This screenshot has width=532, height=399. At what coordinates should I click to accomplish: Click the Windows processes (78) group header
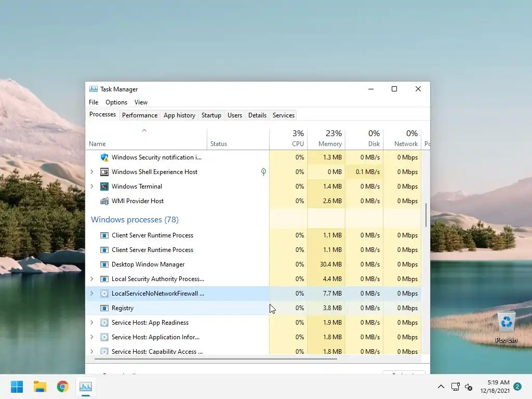(135, 220)
